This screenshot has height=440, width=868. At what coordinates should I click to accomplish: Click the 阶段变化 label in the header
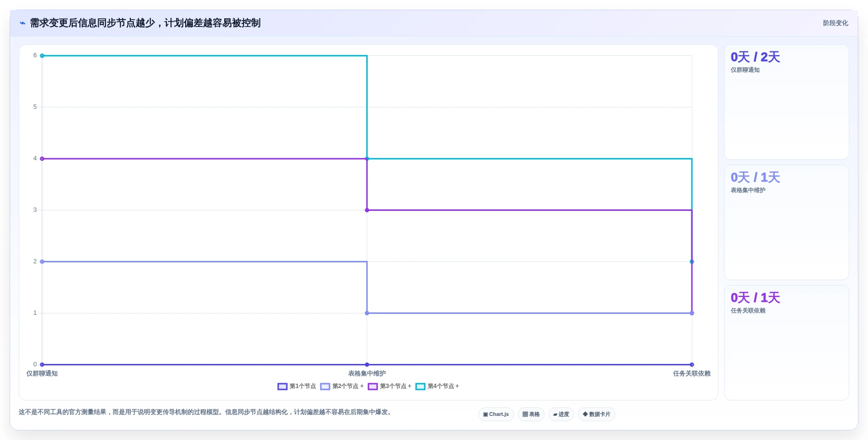pos(835,23)
